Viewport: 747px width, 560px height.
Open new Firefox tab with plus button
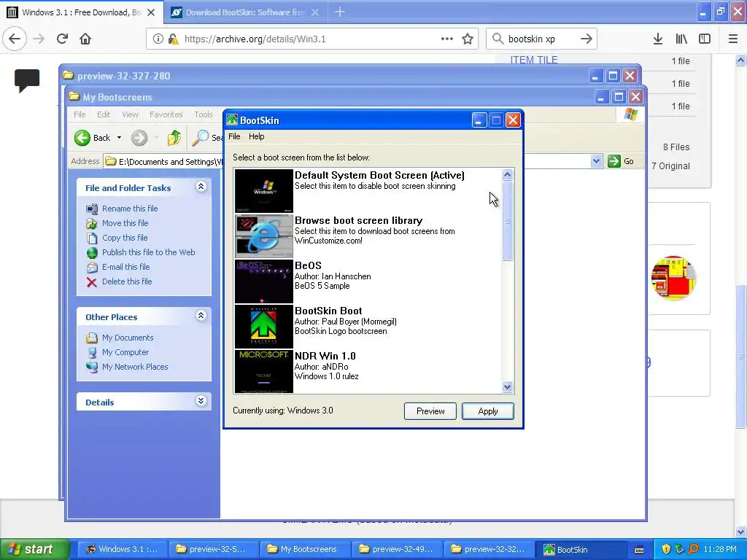340,12
